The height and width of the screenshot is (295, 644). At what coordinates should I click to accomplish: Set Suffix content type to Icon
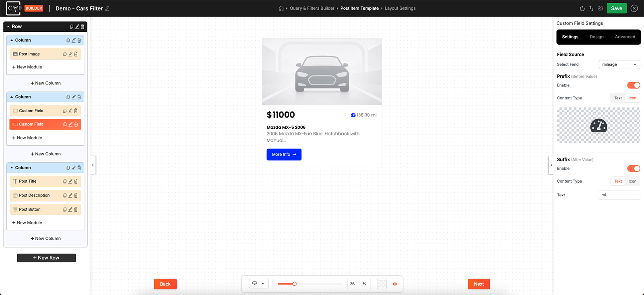tap(632, 182)
